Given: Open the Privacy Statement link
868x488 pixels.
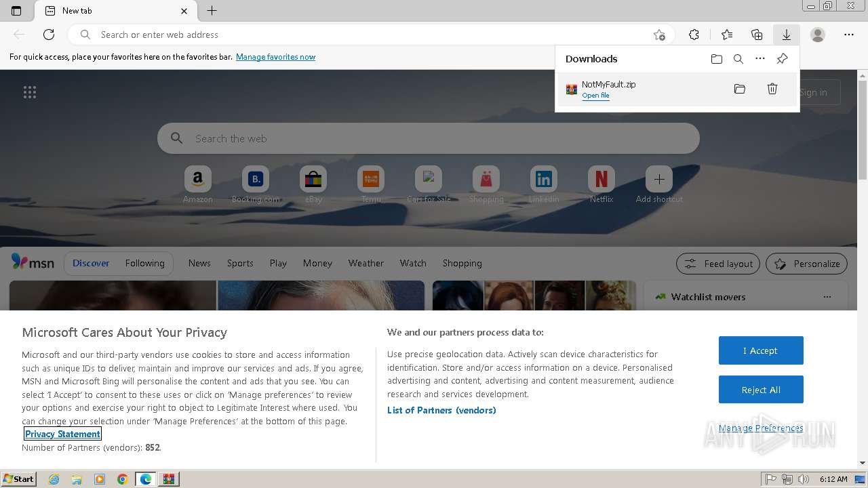Looking at the screenshot, I should click(x=62, y=434).
